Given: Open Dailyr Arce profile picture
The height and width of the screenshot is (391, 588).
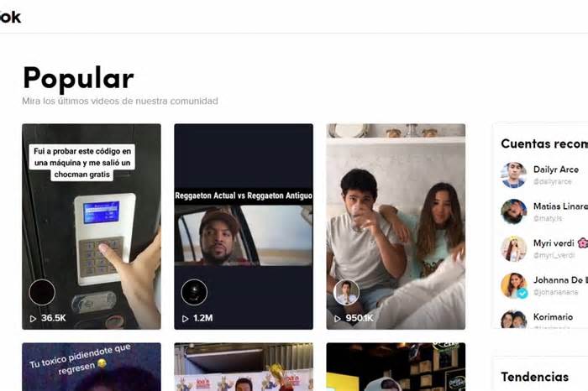Looking at the screenshot, I should [x=513, y=175].
